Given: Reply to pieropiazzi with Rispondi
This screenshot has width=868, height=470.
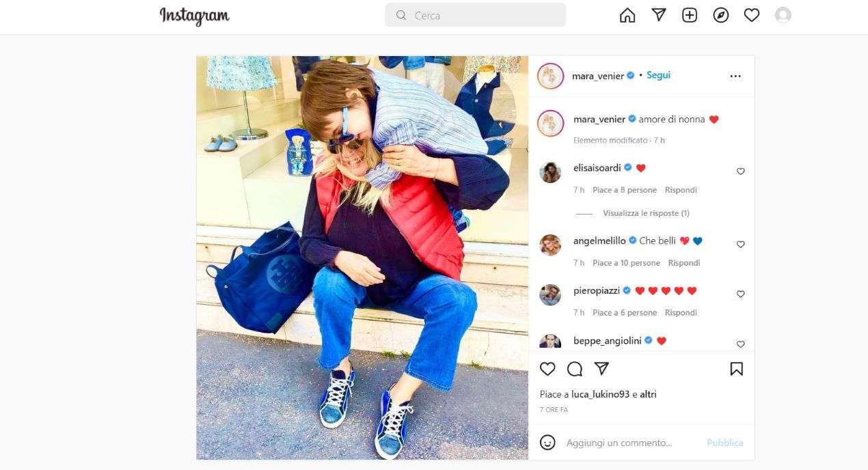Looking at the screenshot, I should (681, 312).
